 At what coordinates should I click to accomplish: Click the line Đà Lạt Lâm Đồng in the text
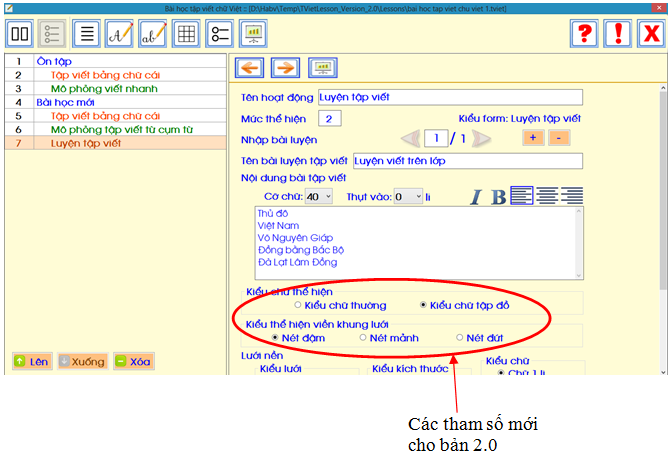pos(297,262)
